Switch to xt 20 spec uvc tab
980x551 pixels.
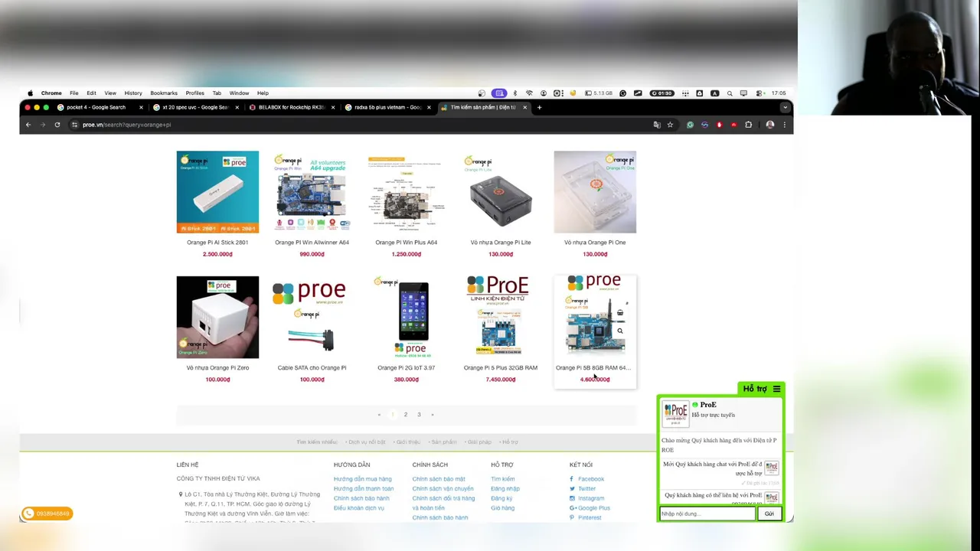(198, 107)
